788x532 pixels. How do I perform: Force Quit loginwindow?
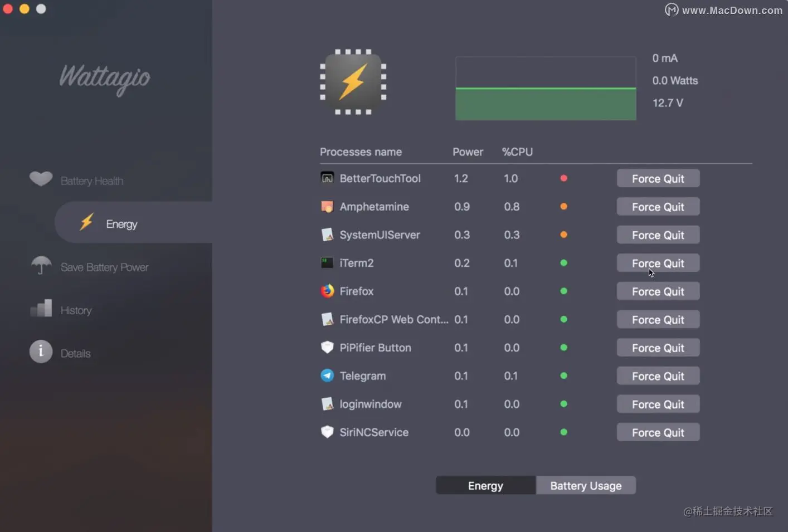pyautogui.click(x=658, y=404)
